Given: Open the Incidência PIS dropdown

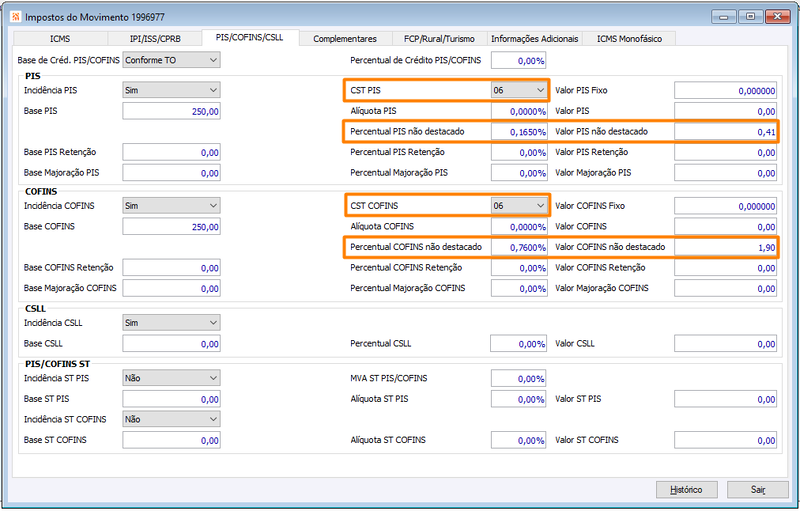Looking at the screenshot, I should (x=171, y=90).
